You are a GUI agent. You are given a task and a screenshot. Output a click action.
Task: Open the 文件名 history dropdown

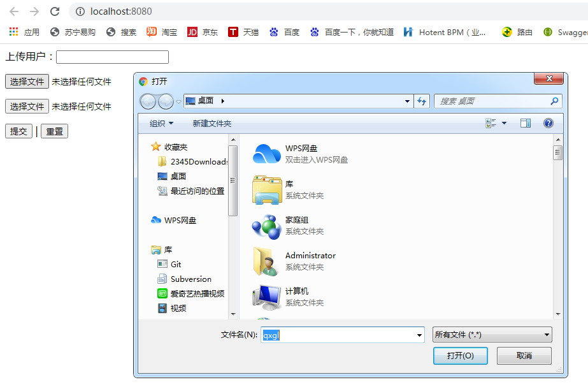[x=419, y=335]
